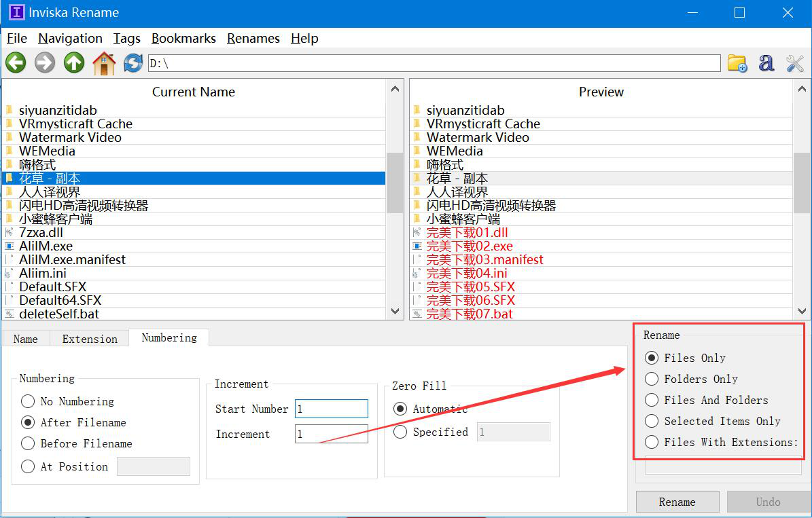The image size is (812, 518).
Task: Click the Specified zero fill value field
Action: tap(513, 432)
